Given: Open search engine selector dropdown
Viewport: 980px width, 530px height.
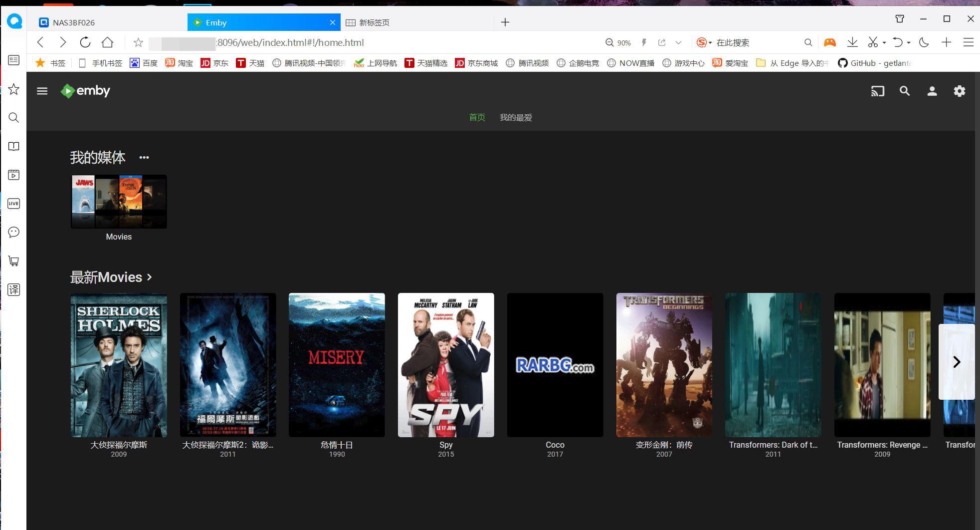Looking at the screenshot, I should [x=704, y=43].
